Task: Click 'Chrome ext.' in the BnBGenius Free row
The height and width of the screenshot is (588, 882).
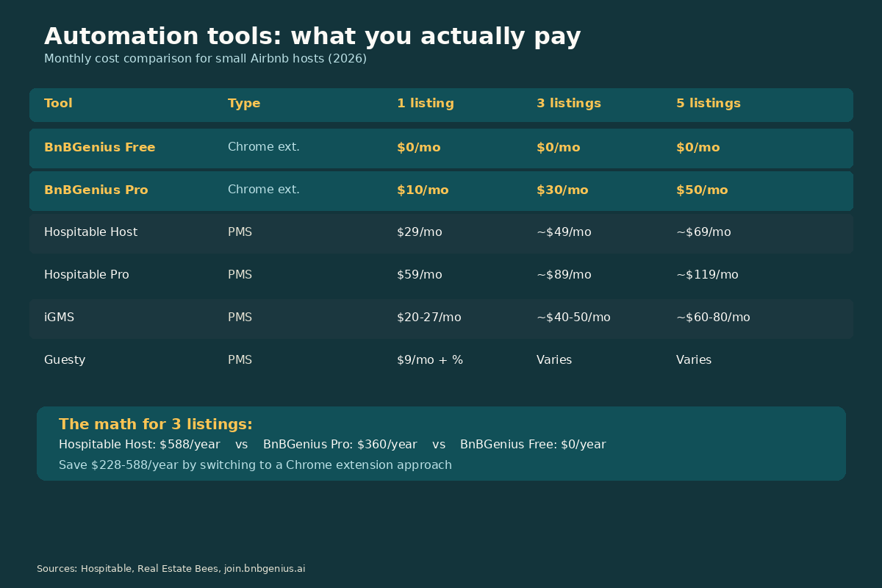Action: click(264, 147)
